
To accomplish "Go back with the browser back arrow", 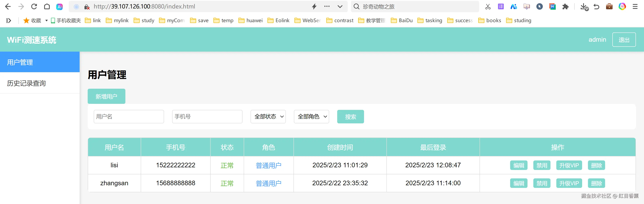I will [8, 6].
